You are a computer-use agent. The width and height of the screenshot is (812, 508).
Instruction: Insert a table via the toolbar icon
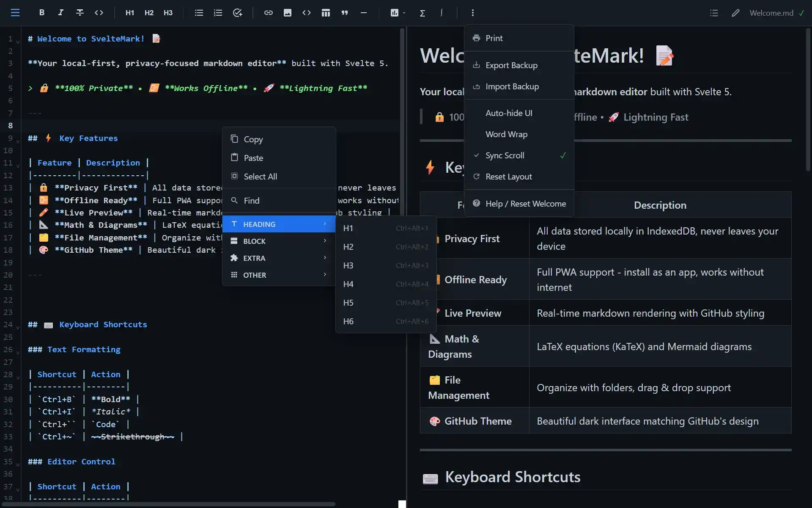(x=326, y=13)
